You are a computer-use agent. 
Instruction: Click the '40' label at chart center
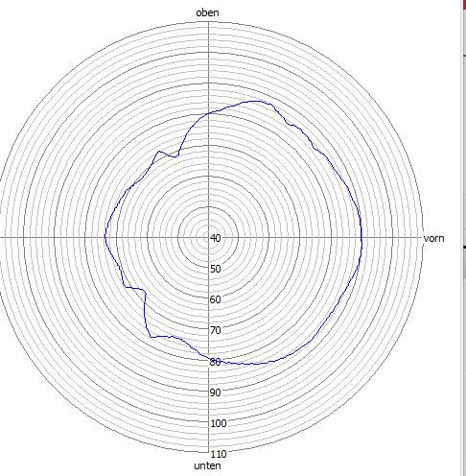(x=216, y=238)
